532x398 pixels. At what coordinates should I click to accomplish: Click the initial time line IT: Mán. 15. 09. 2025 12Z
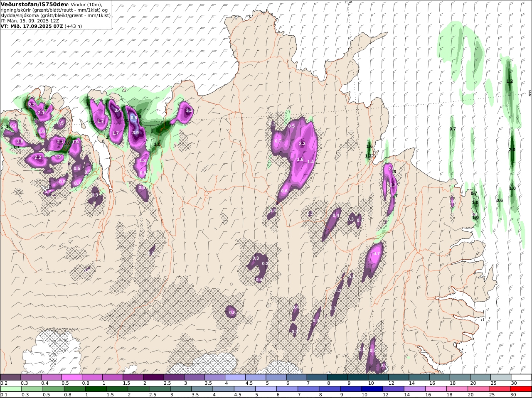30,20
